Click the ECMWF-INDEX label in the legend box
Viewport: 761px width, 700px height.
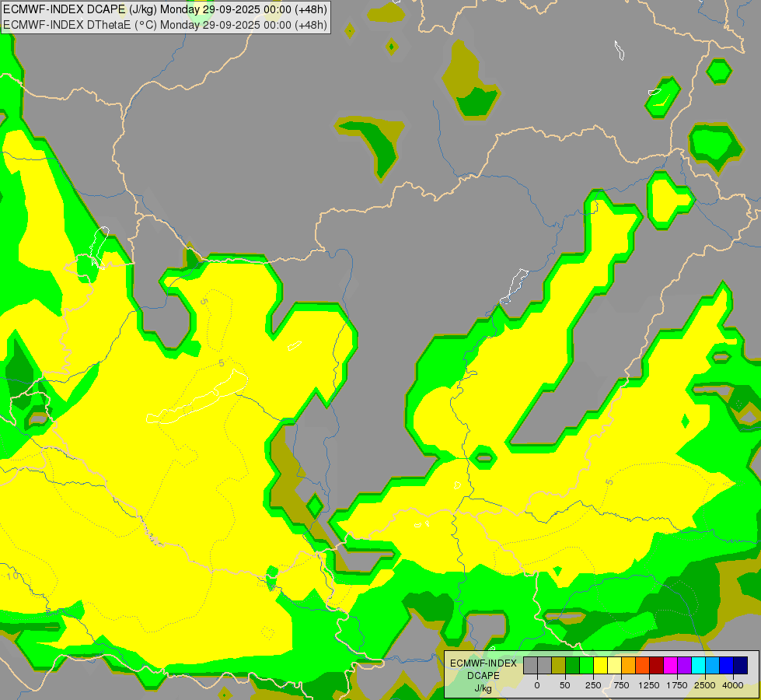(483, 663)
